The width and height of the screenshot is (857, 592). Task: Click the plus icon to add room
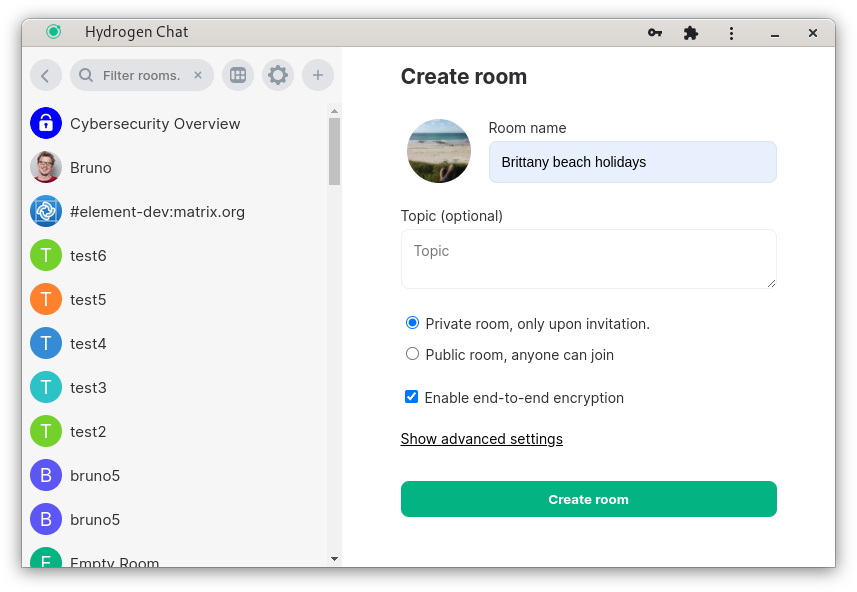[x=318, y=75]
